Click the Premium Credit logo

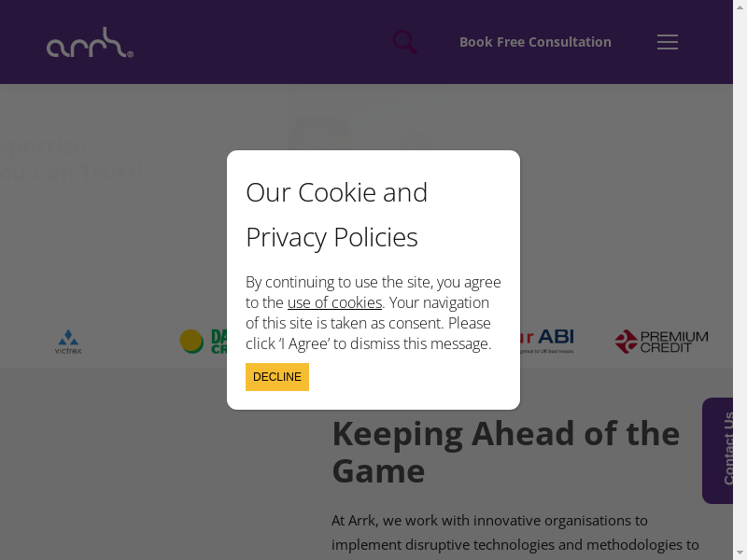point(661,342)
